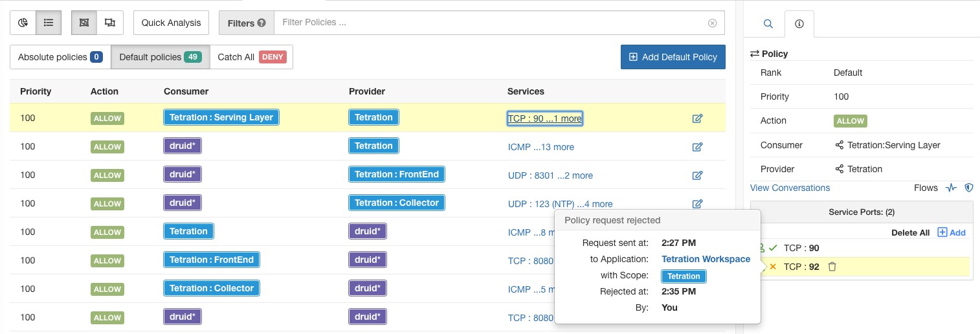The width and height of the screenshot is (980, 334).
Task: Open Tetration Workspace link in popup
Action: coord(706,259)
